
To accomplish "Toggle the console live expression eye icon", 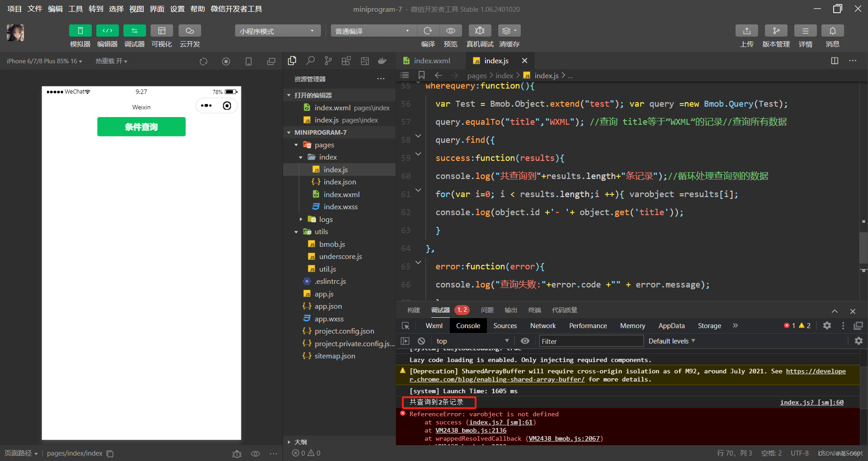I will tap(525, 341).
